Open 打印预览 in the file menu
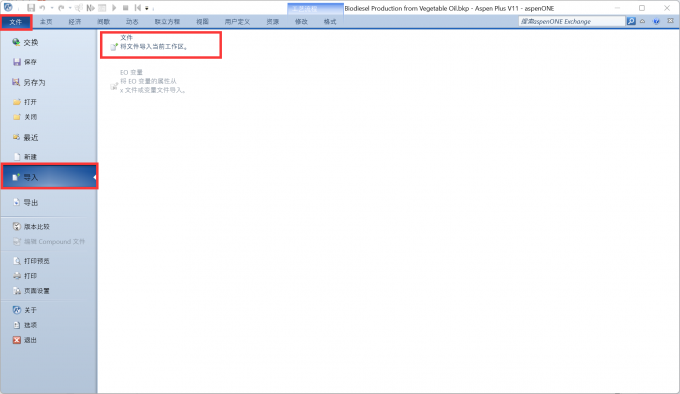 coord(49,261)
